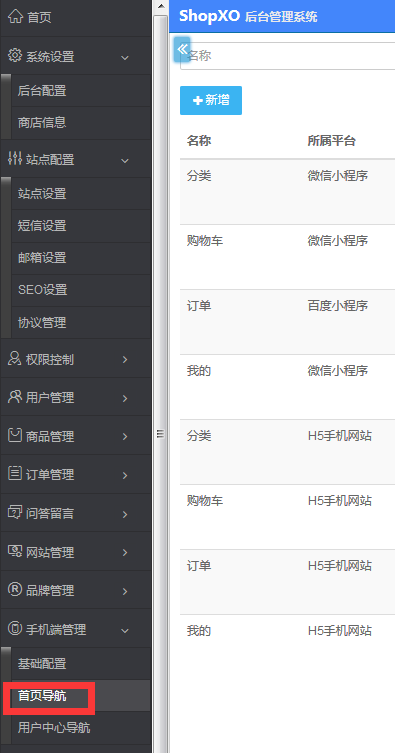Screen dimensions: 395x753
Task: Select the 首页导航 menu item
Action: coord(81,695)
